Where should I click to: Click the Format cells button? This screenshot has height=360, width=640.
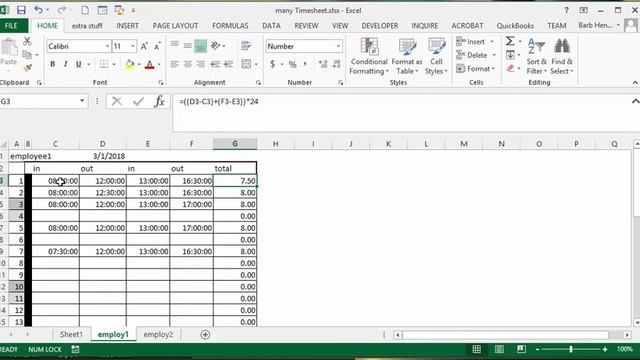pyautogui.click(x=476, y=69)
